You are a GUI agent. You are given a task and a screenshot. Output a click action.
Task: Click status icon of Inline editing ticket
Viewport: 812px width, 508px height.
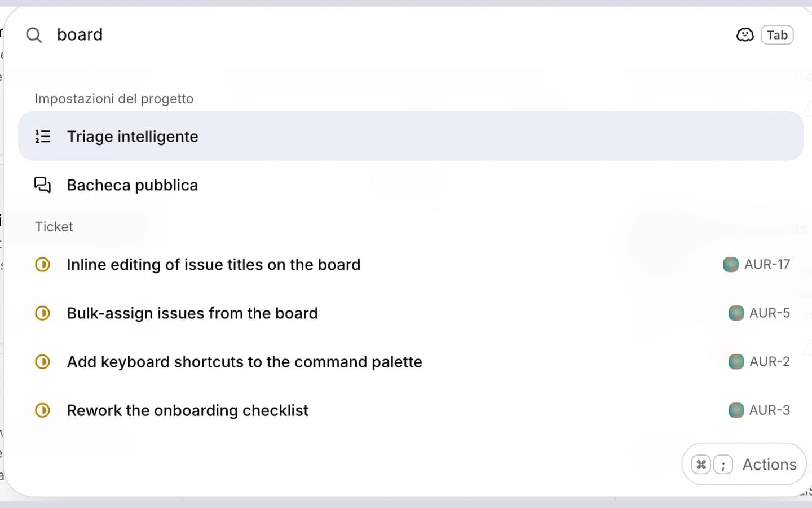pos(42,264)
